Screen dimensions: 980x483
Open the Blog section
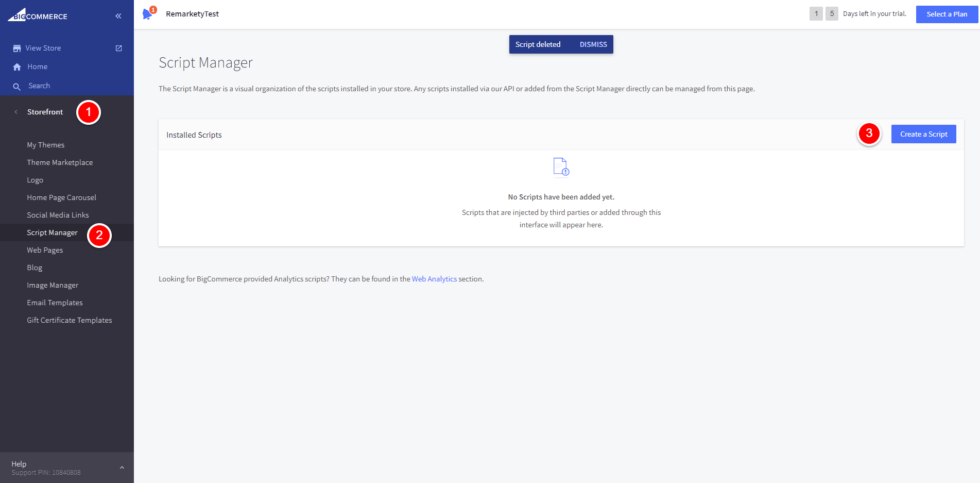click(x=35, y=268)
